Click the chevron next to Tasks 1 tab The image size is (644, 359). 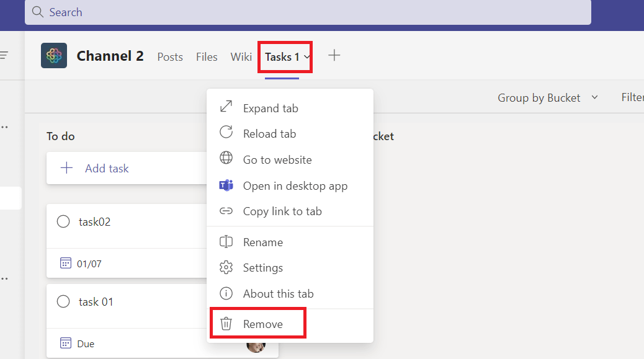tap(307, 57)
